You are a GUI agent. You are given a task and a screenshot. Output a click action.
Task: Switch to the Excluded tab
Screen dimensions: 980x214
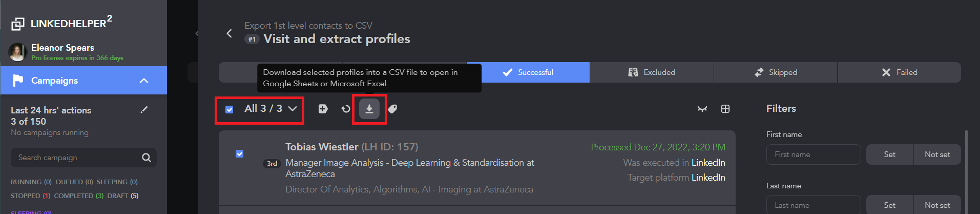point(652,72)
